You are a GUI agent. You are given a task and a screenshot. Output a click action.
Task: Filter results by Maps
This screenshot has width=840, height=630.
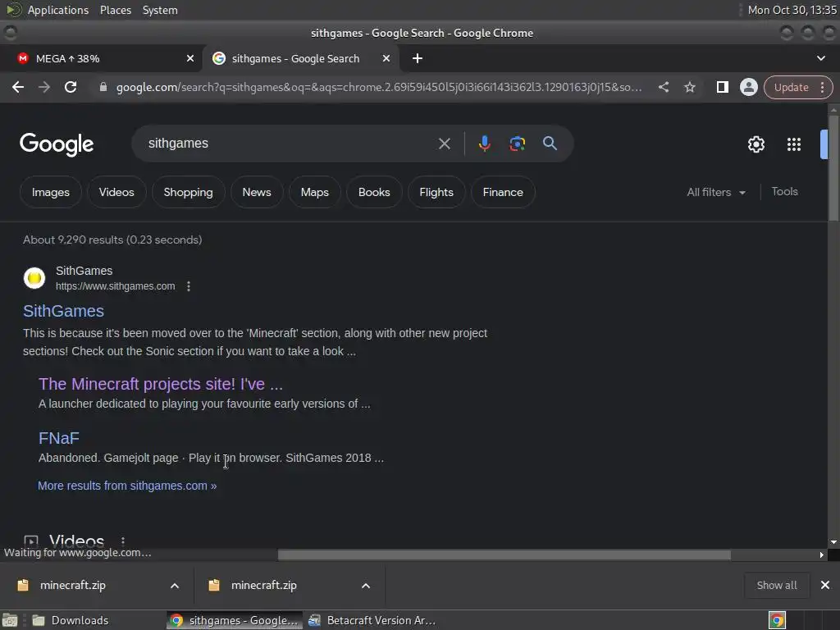tap(314, 192)
